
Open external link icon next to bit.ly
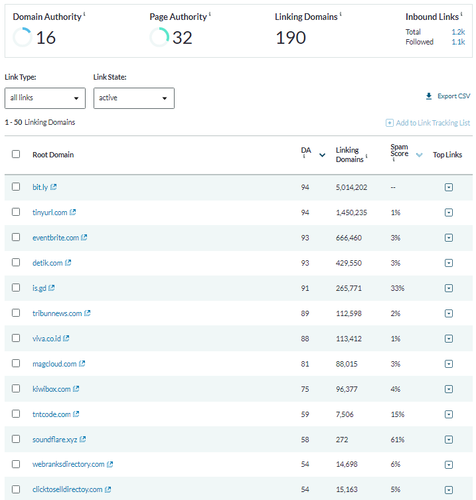point(54,187)
